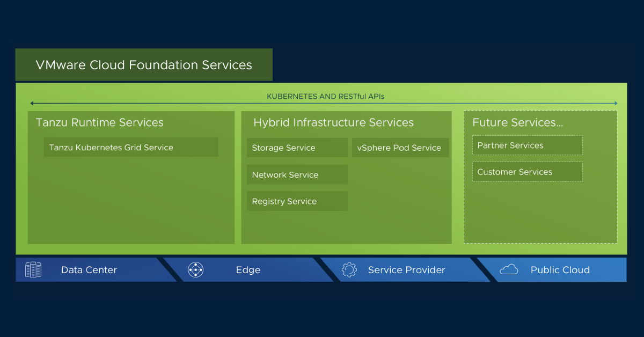Click the Public Cloud cloud icon
The image size is (644, 337).
coord(509,269)
